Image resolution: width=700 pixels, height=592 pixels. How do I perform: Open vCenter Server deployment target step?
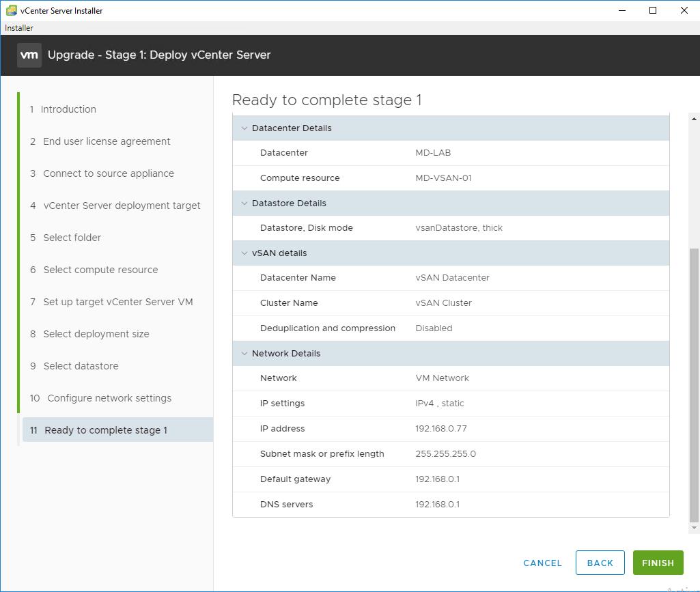point(115,206)
